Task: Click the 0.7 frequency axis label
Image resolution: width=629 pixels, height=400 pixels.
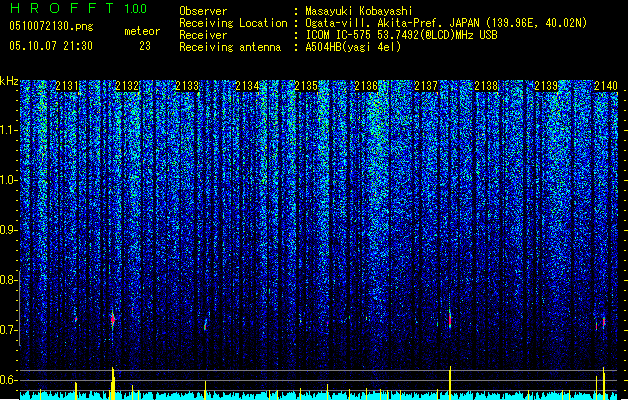Action: (8, 330)
